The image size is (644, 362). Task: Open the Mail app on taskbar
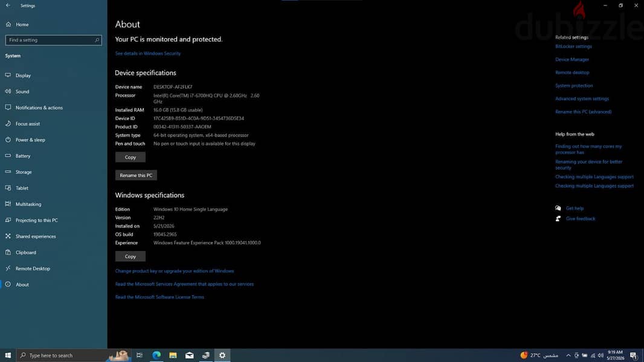pyautogui.click(x=189, y=355)
